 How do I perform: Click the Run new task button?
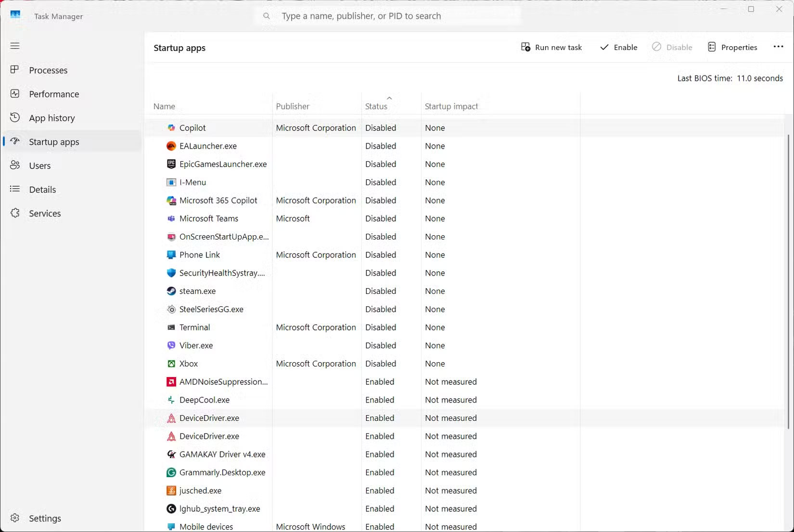(551, 47)
